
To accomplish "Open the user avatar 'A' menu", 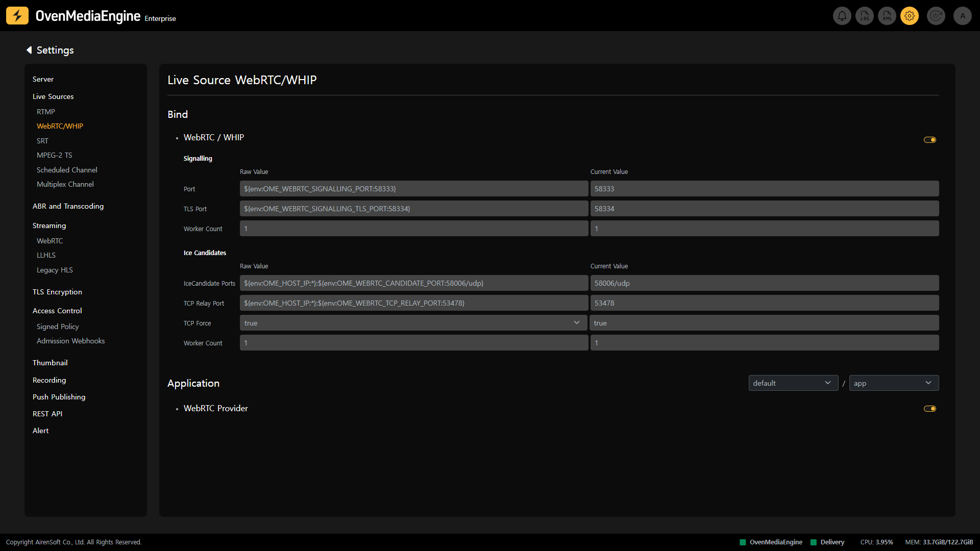I will pos(963,16).
